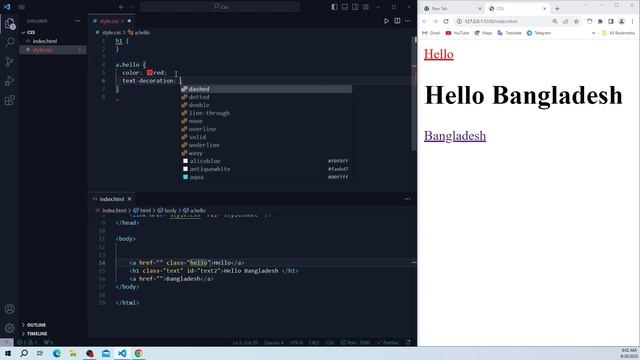
Task: Pick antiquewhite color suggestion
Action: [x=266, y=169]
